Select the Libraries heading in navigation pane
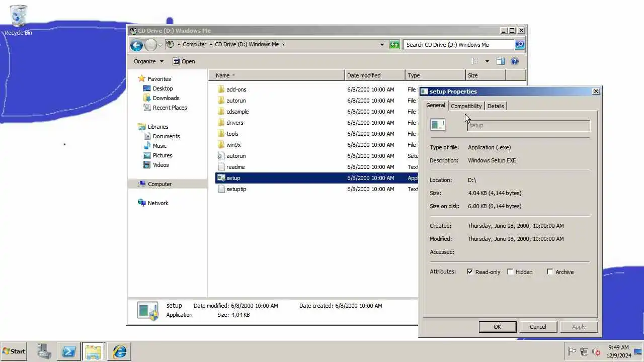The image size is (644, 362). coord(158,127)
